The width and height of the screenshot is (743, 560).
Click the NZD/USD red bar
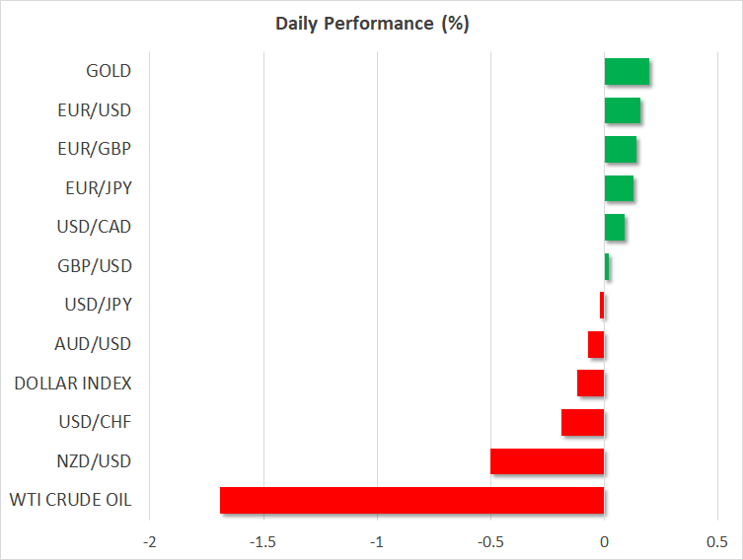tap(547, 461)
